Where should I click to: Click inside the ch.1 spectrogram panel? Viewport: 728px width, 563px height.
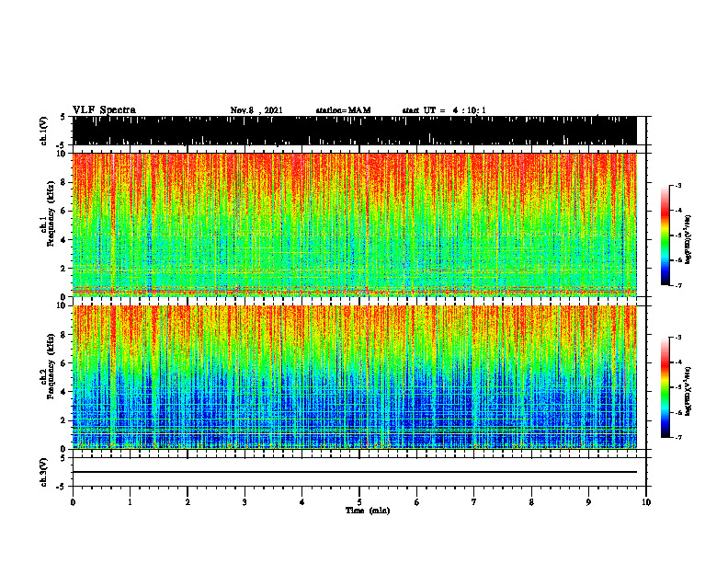click(x=354, y=224)
